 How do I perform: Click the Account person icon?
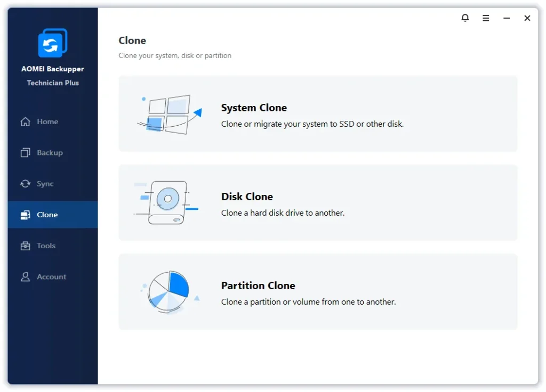pyautogui.click(x=25, y=277)
